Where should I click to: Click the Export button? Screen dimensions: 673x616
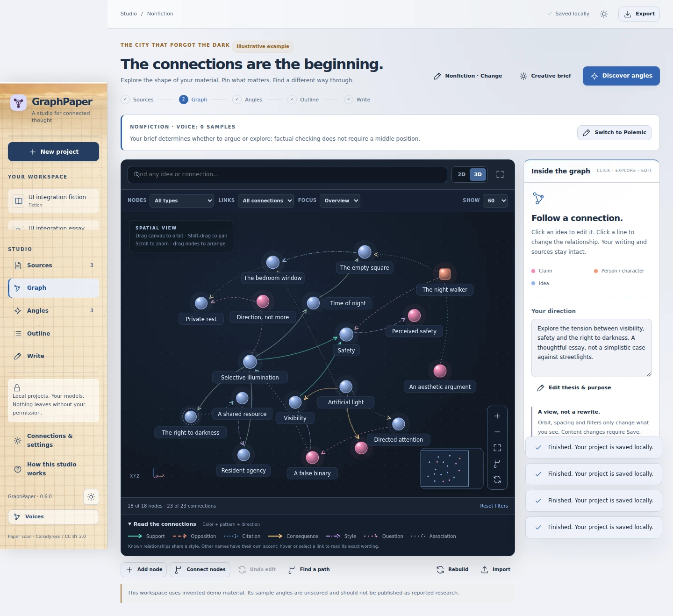[x=639, y=14]
